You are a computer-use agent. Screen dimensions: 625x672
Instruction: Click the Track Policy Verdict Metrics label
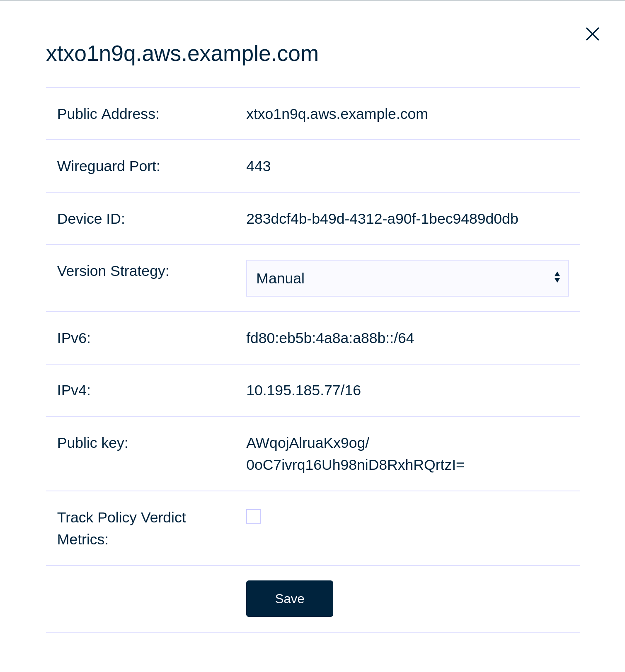[x=121, y=528]
